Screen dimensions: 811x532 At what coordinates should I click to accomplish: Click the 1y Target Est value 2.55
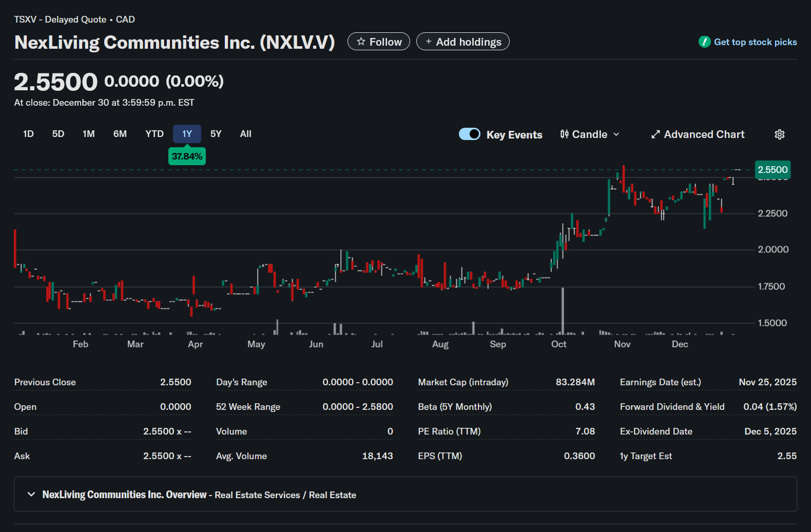coord(787,456)
